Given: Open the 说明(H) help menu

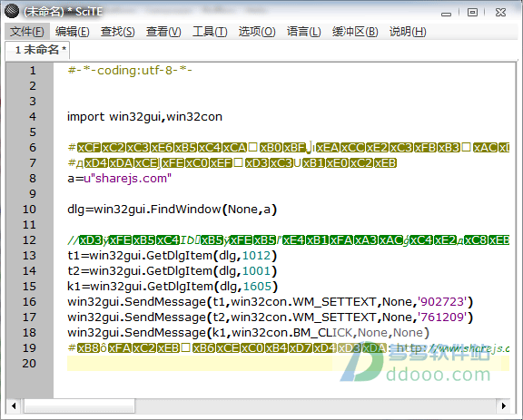Looking at the screenshot, I should click(x=408, y=32).
